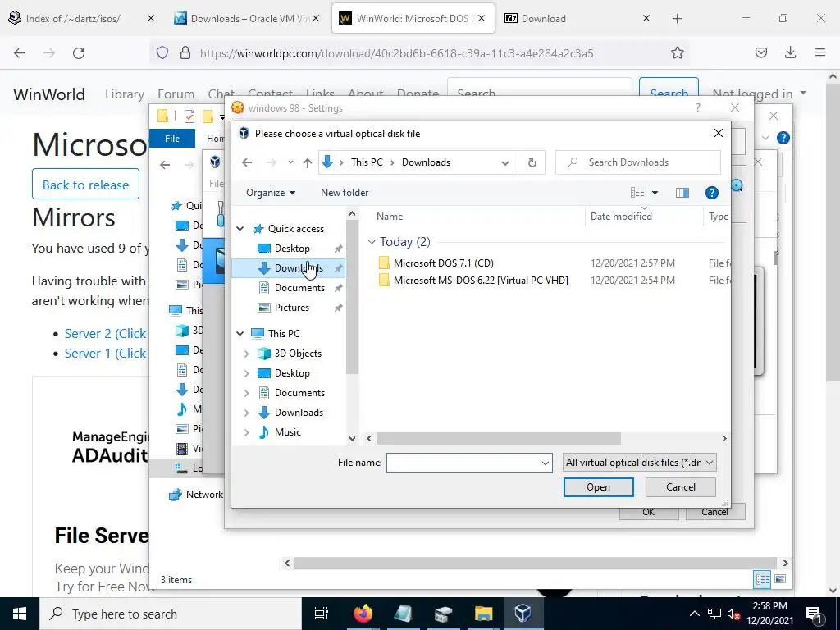
Task: Open Windows Start menu
Action: [x=20, y=614]
